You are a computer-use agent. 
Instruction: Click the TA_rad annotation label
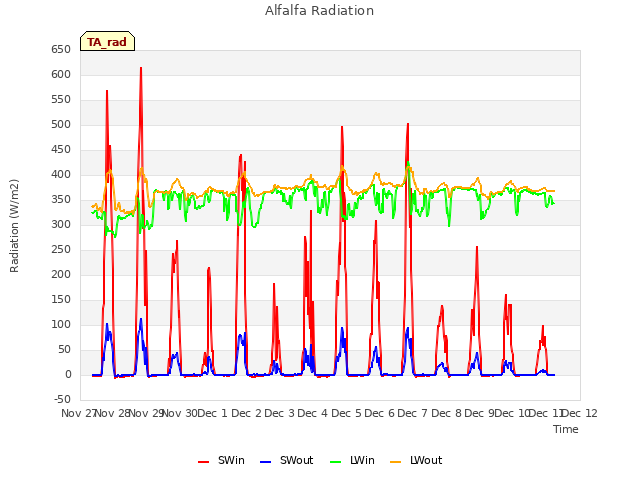point(107,41)
